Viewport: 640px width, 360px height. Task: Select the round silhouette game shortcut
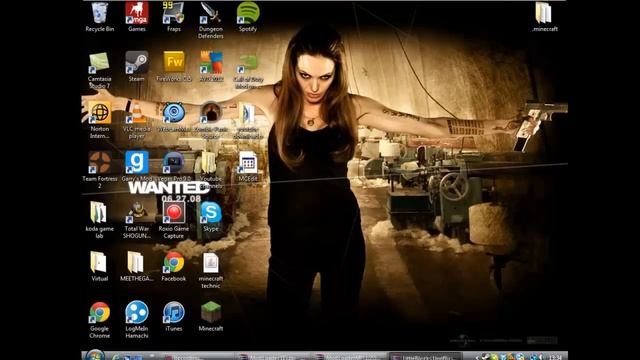point(211,113)
